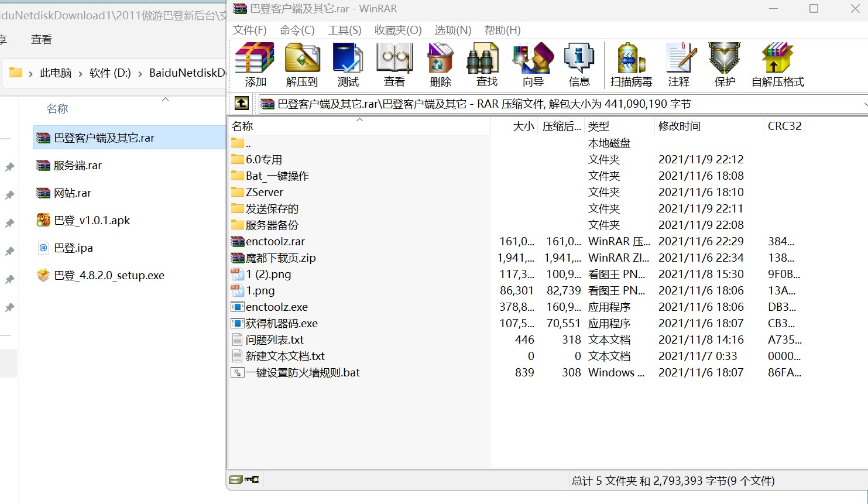Image resolution: width=868 pixels, height=504 pixels.
Task: Select 服务端.rar in Explorer file list
Action: (x=78, y=166)
